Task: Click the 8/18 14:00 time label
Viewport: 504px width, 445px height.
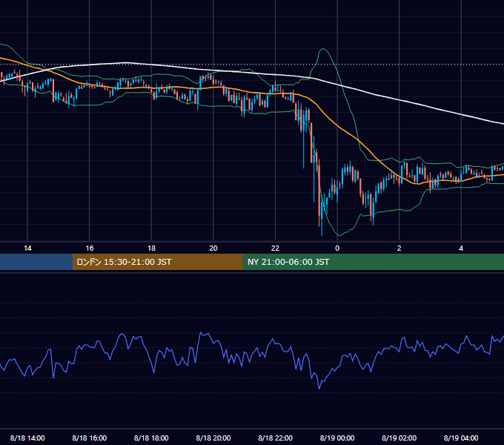Action: pyautogui.click(x=27, y=438)
